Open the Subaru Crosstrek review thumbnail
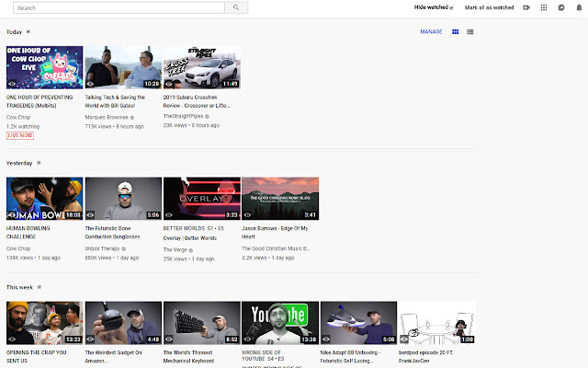 (202, 67)
